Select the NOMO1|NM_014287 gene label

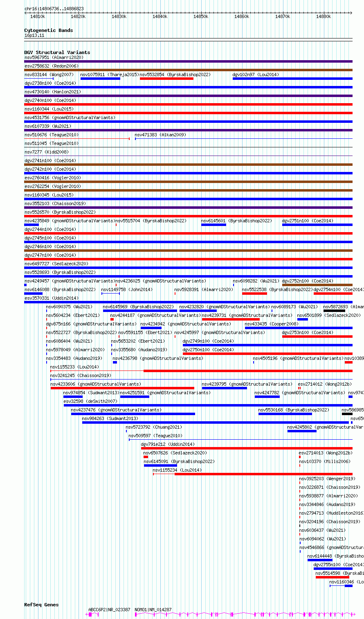point(153,610)
